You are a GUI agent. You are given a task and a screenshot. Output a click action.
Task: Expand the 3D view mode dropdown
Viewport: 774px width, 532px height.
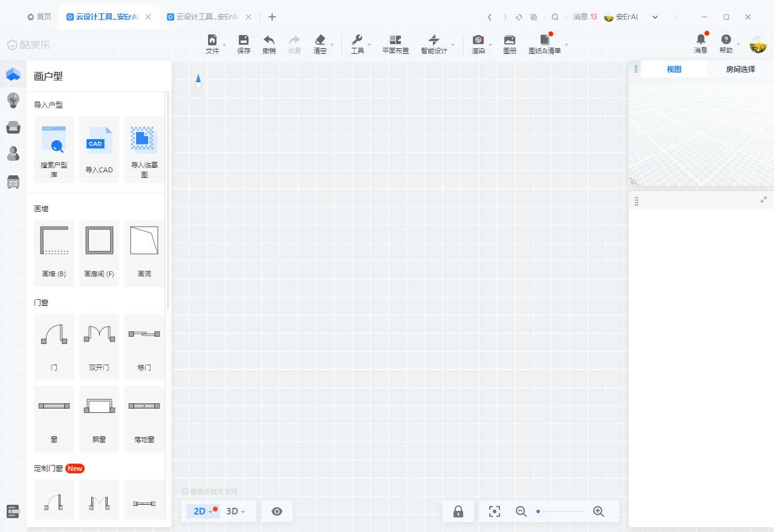[236, 511]
